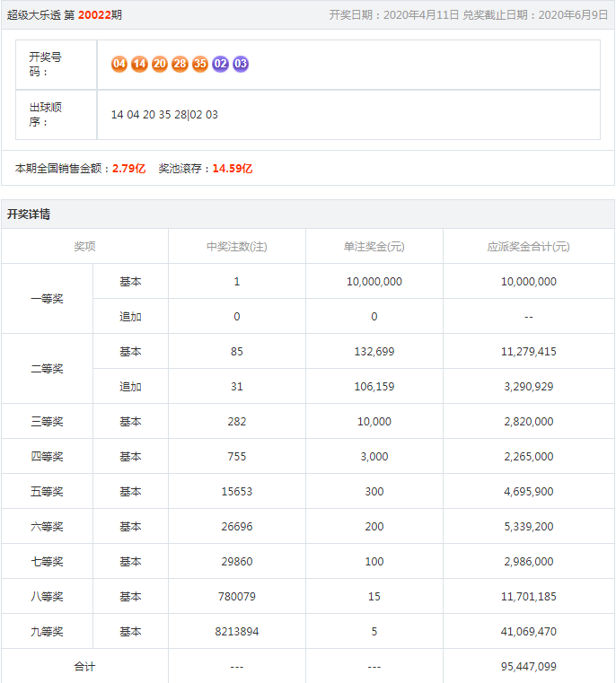Click the orange 35 lottery ball
The width and height of the screenshot is (616, 683).
200,64
